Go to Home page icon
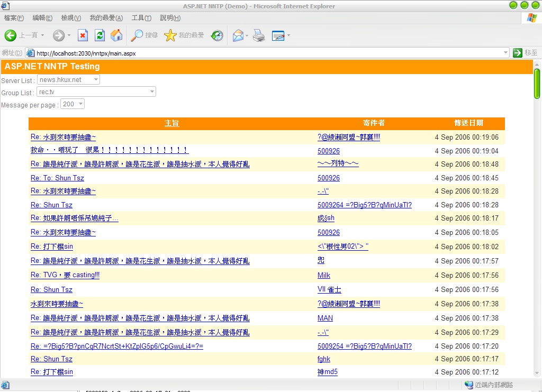The width and height of the screenshot is (542, 392). point(116,35)
